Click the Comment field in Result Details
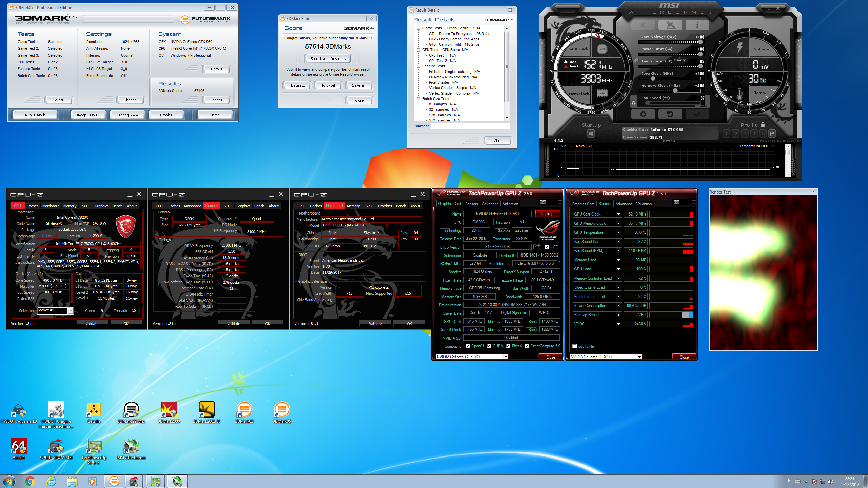 470,126
